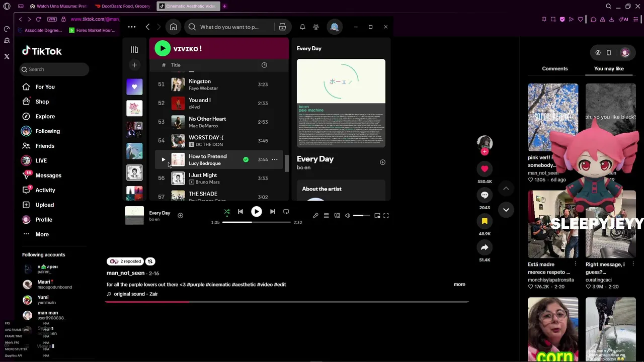Open TikTok Profile
644x362 pixels.
[44, 220]
